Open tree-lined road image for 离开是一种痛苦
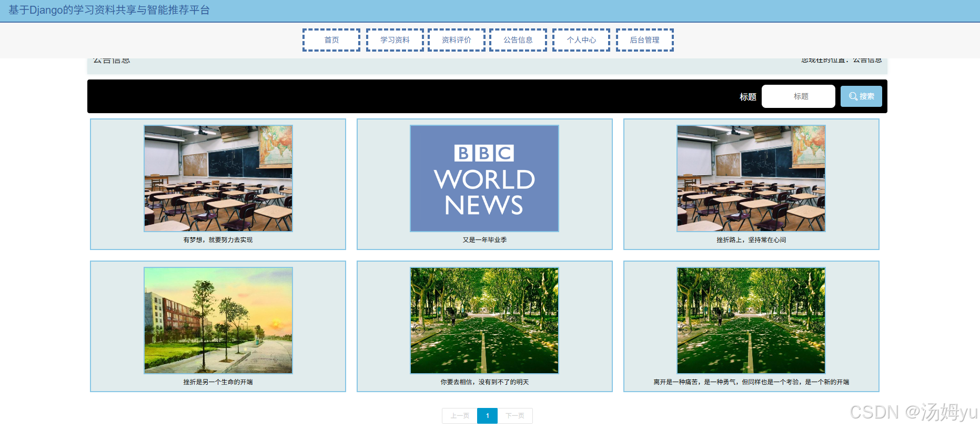 pyautogui.click(x=751, y=321)
